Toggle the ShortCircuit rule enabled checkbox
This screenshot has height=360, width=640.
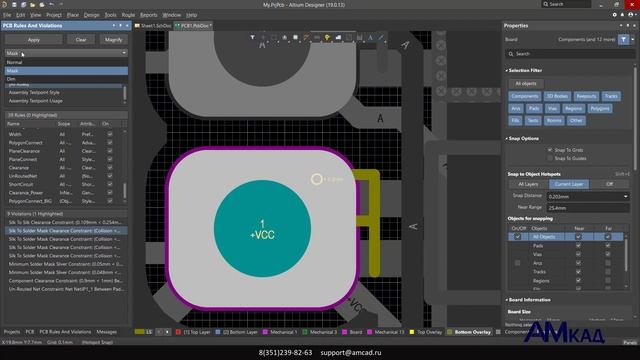110,184
